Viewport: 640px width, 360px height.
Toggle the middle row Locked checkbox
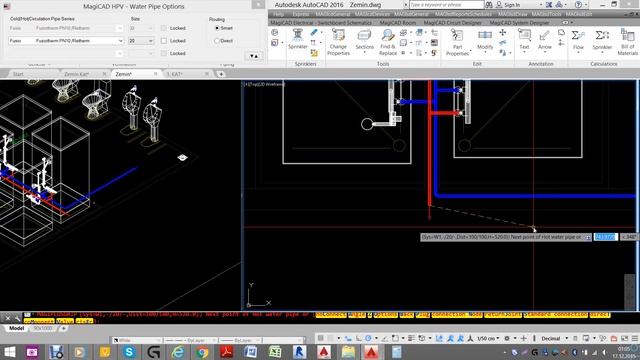[x=164, y=41]
